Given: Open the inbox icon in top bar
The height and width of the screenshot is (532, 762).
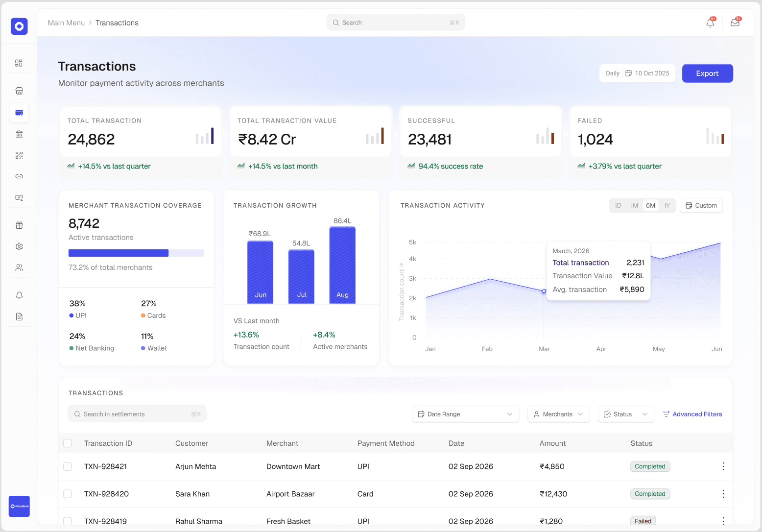Looking at the screenshot, I should 735,23.
